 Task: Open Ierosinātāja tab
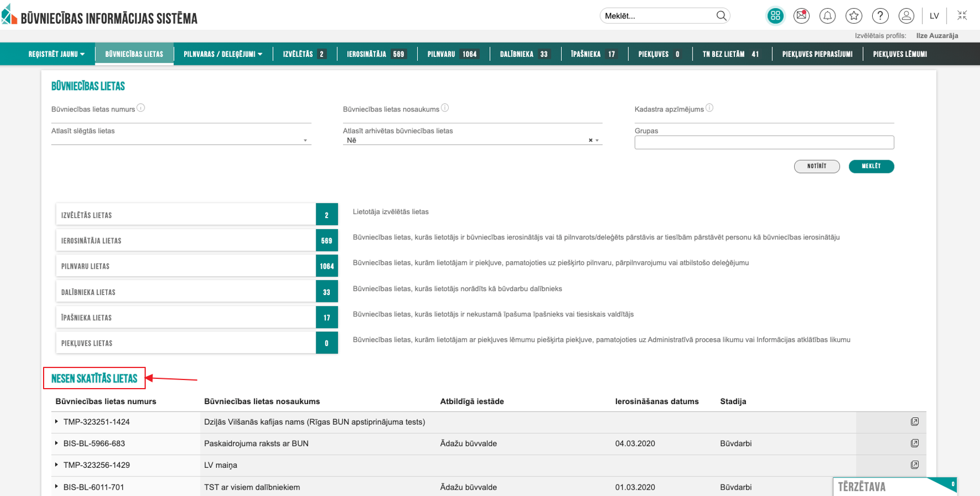pos(376,54)
